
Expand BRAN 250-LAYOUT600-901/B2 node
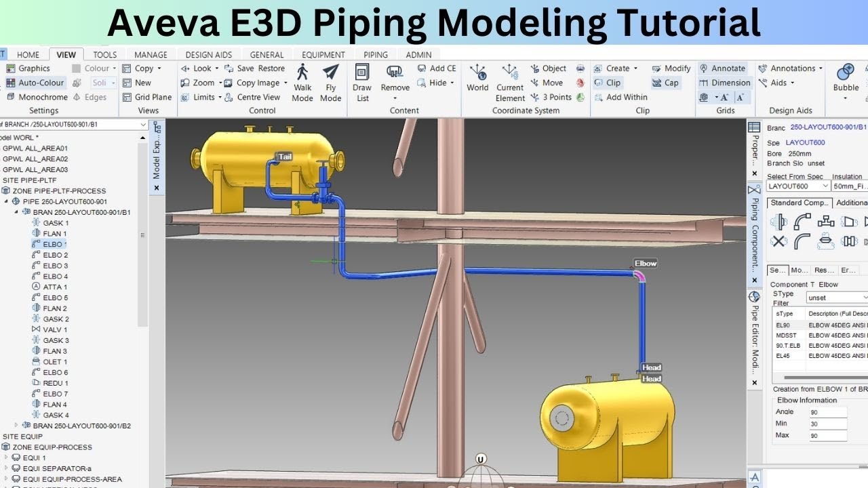[17, 426]
